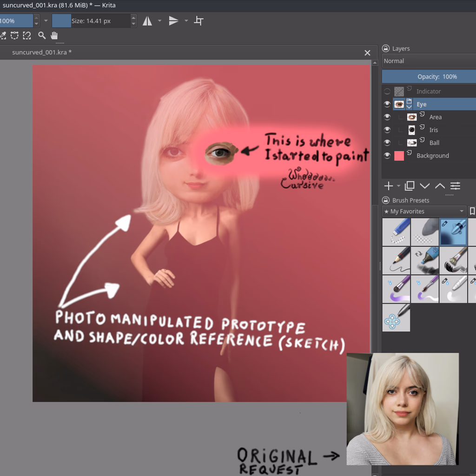Select the Zoom tool magnifier icon

(42, 35)
